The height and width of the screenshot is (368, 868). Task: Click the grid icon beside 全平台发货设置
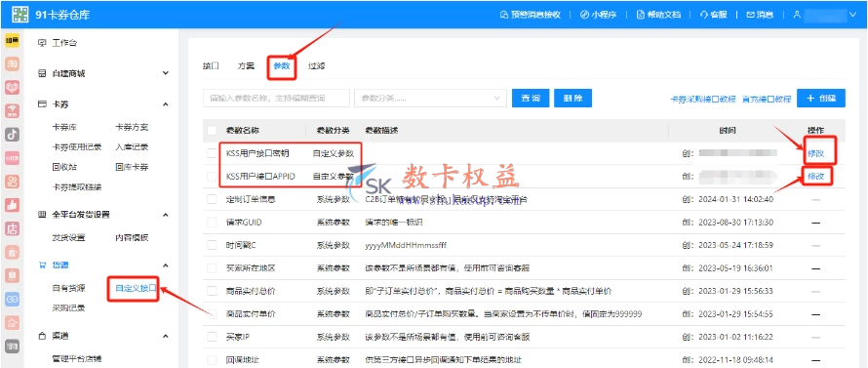tap(42, 215)
